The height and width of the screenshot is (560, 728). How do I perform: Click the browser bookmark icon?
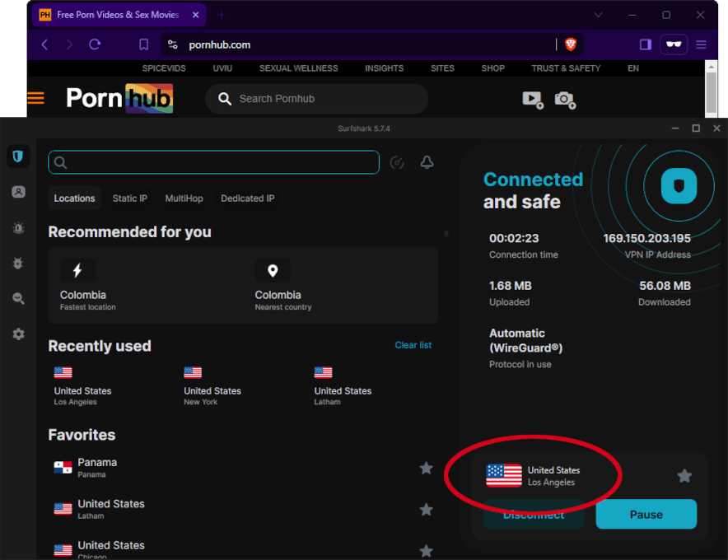point(143,44)
